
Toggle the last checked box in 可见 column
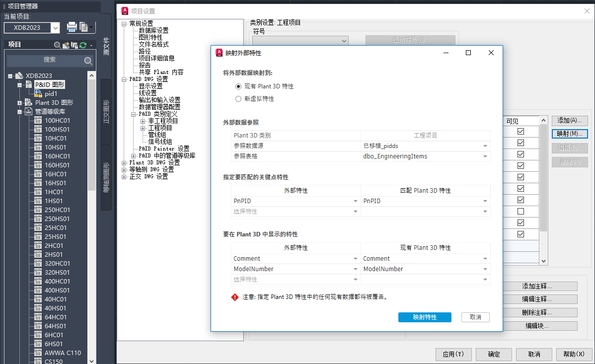[x=521, y=234]
